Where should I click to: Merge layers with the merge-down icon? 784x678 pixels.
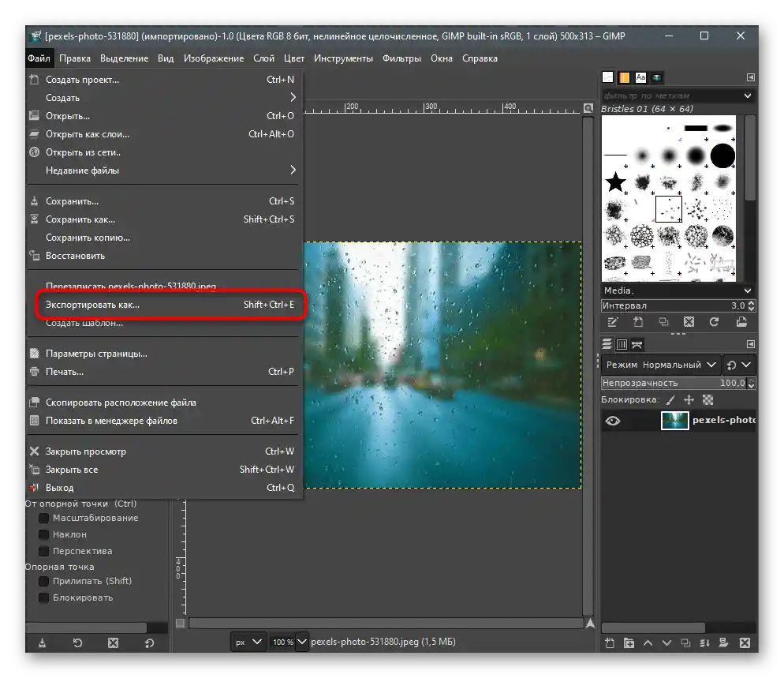(x=704, y=643)
